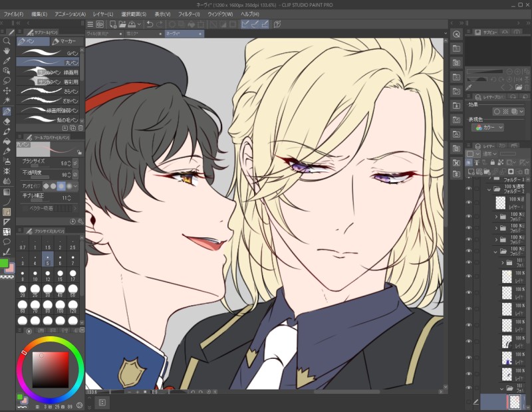
Task: Open the 編集(E) menu
Action: 39,14
